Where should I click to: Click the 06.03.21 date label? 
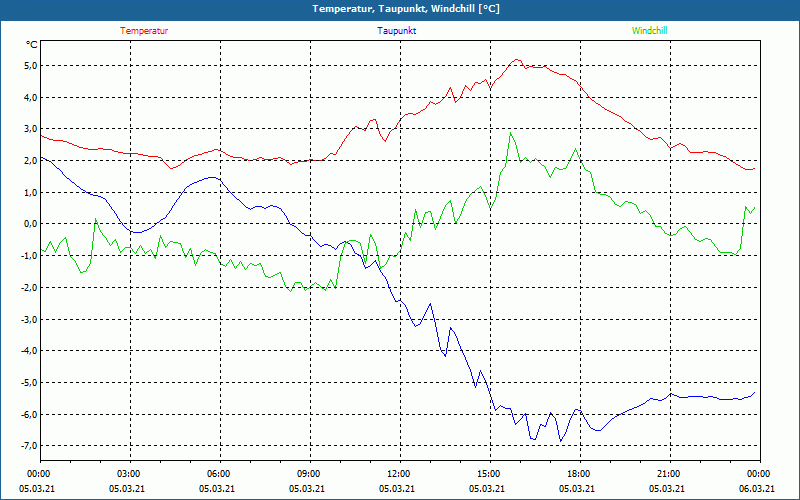pyautogui.click(x=757, y=488)
